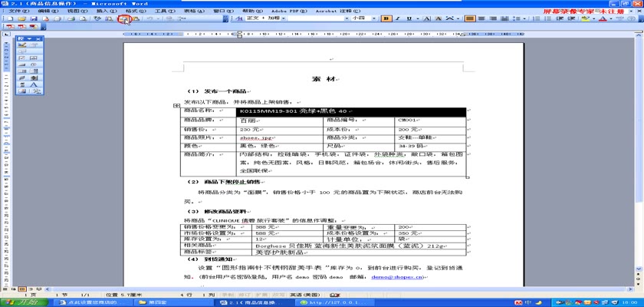Open the underline style dropdown arrow
This screenshot has height=307, width=644.
pyautogui.click(x=417, y=18)
